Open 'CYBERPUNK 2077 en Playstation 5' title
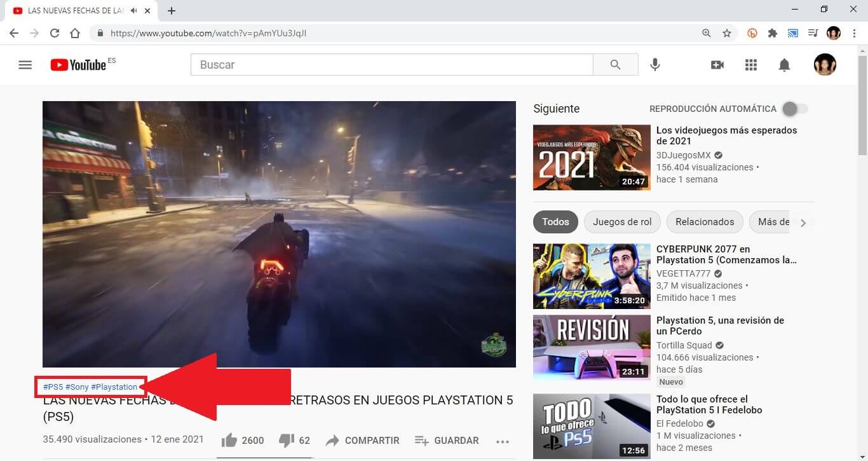 click(726, 254)
